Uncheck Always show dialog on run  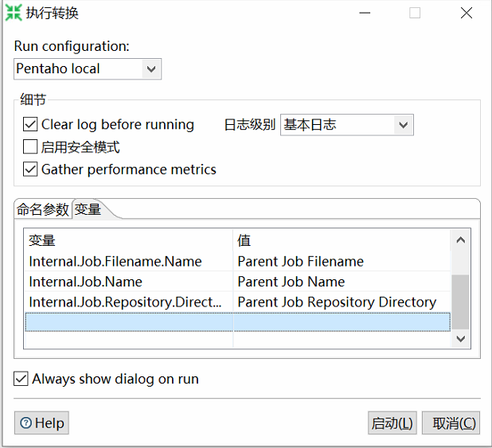(21, 379)
